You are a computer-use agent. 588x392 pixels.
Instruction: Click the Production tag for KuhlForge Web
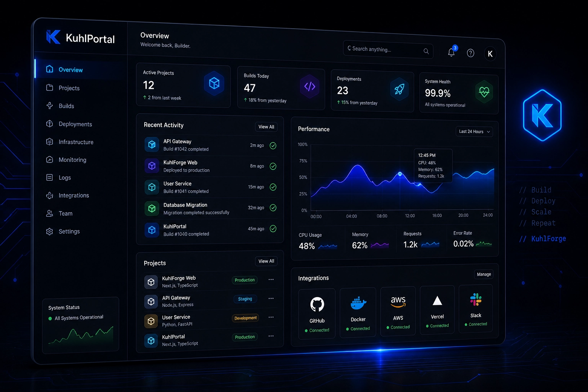pyautogui.click(x=245, y=280)
